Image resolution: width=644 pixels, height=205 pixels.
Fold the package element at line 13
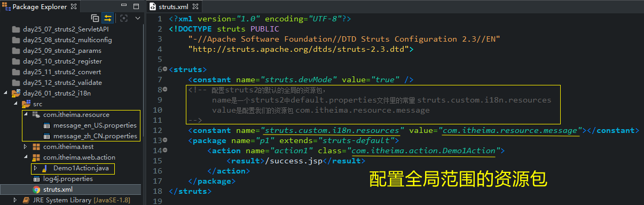point(165,140)
